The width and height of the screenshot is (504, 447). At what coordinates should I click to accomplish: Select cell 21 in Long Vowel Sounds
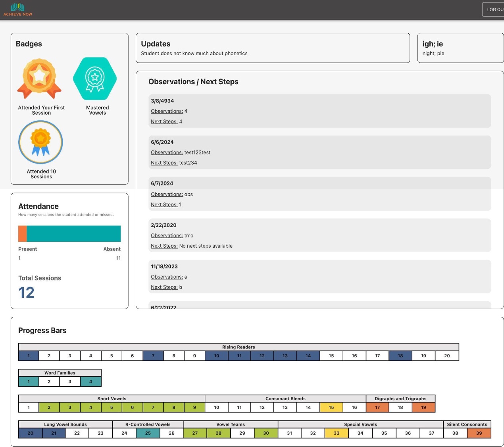(54, 433)
